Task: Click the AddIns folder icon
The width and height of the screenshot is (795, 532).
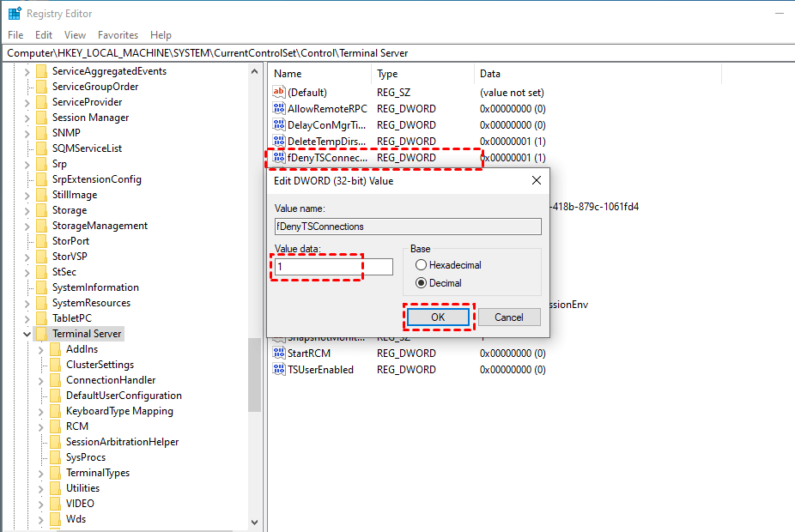Action: (x=56, y=349)
